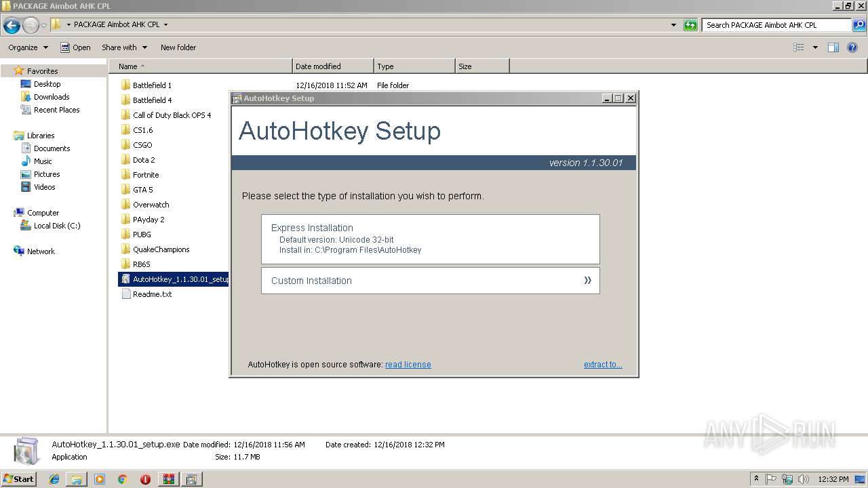Sort by Name column header
This screenshot has width=868, height=488.
(x=201, y=66)
